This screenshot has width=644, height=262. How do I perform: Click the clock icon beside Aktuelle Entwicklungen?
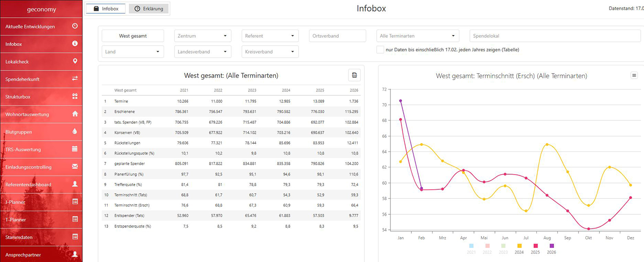[75, 26]
